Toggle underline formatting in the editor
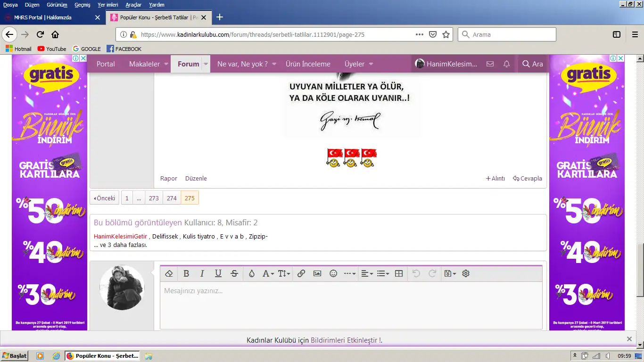This screenshot has width=644, height=362. tap(218, 273)
